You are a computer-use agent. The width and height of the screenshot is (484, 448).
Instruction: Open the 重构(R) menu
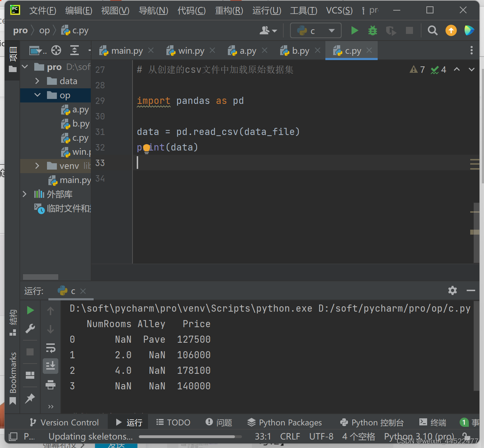229,11
